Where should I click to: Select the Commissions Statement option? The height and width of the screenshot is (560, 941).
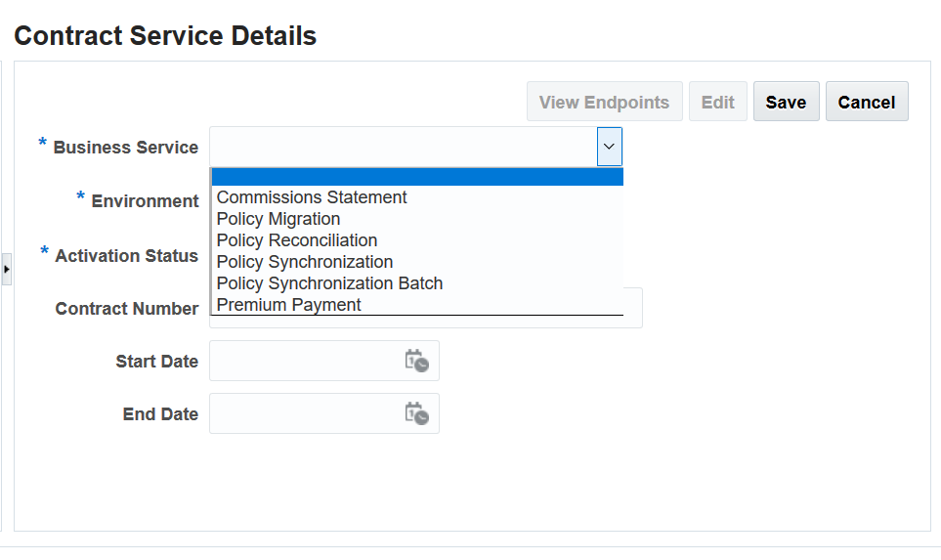click(312, 197)
